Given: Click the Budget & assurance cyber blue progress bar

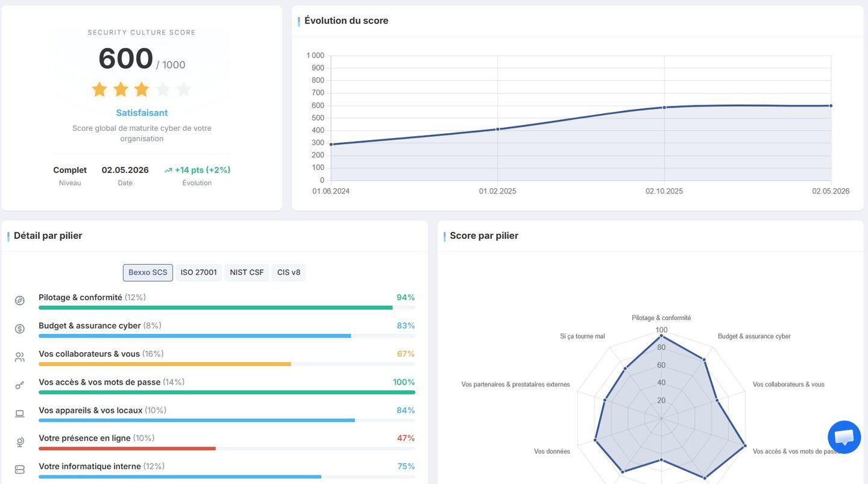Looking at the screenshot, I should (x=195, y=336).
